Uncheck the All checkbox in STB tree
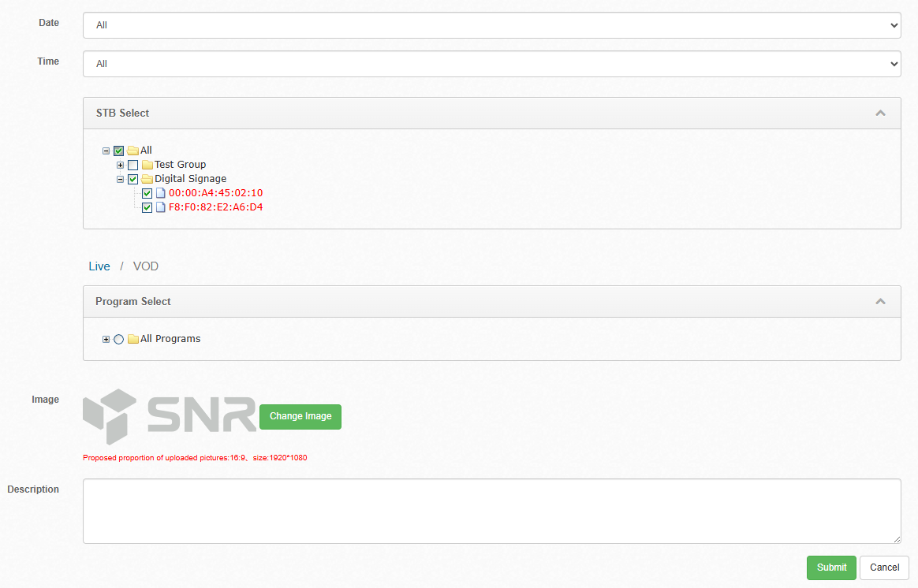918x588 pixels. 119,151
